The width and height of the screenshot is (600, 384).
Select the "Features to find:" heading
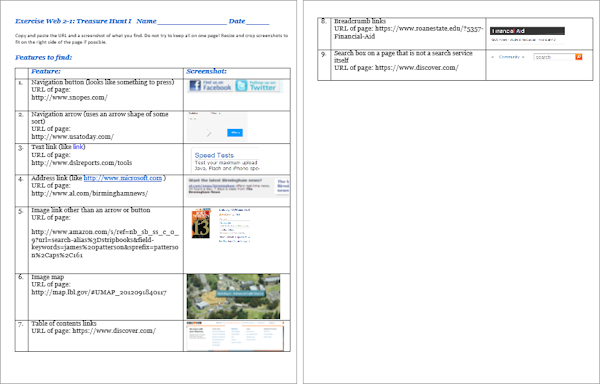coord(44,57)
